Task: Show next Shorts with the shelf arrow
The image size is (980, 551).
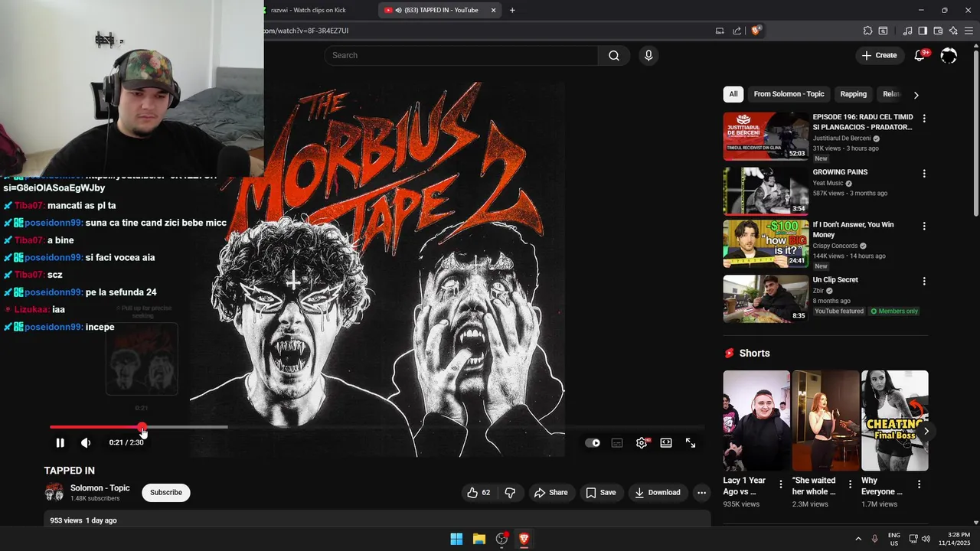Action: click(x=926, y=432)
